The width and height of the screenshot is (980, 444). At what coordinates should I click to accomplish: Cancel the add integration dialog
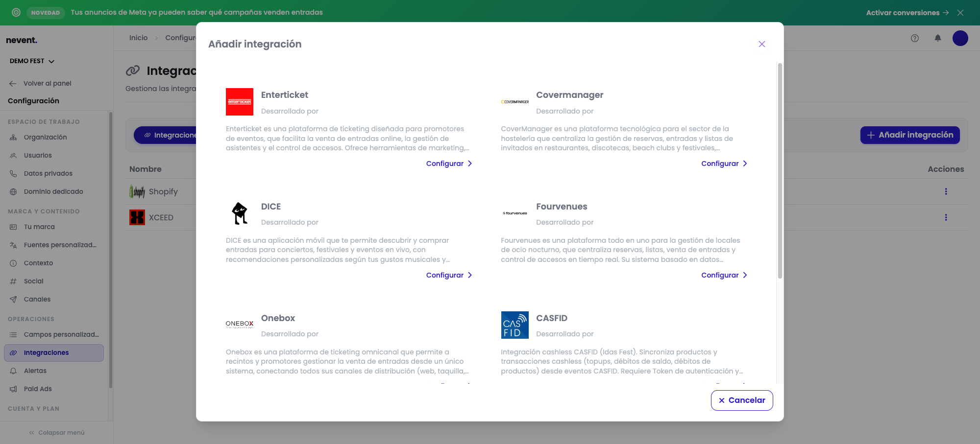click(742, 400)
